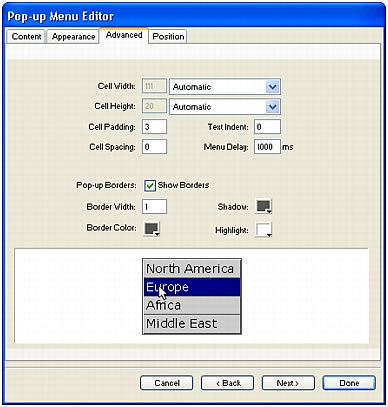Select Middle East in the preview menu
The height and width of the screenshot is (407, 388).
[192, 324]
